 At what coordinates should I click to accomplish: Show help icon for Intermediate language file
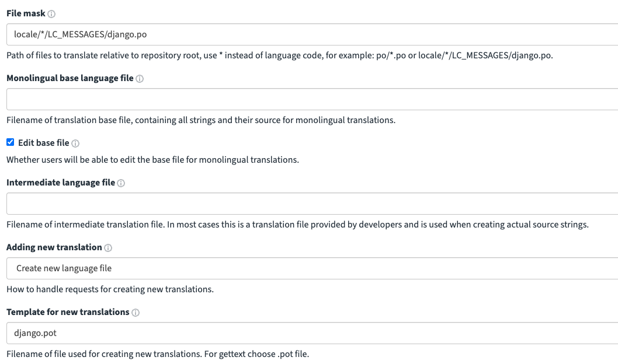[x=121, y=183]
